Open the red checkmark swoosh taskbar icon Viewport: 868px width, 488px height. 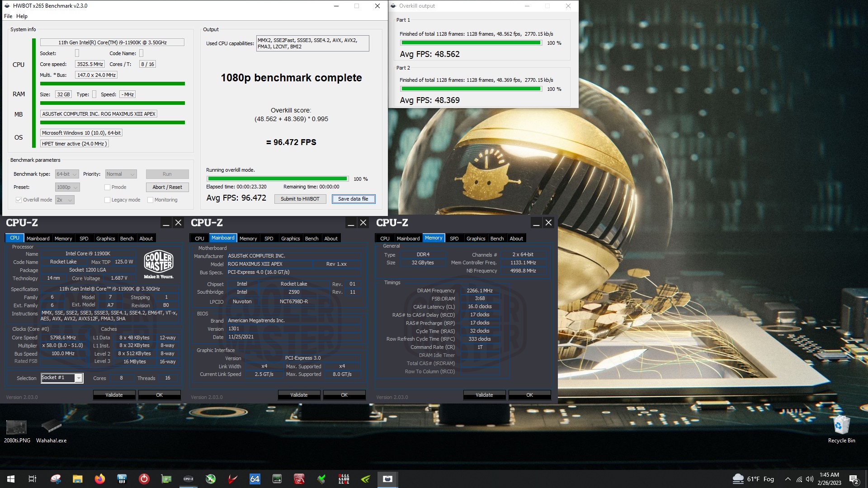click(x=233, y=479)
